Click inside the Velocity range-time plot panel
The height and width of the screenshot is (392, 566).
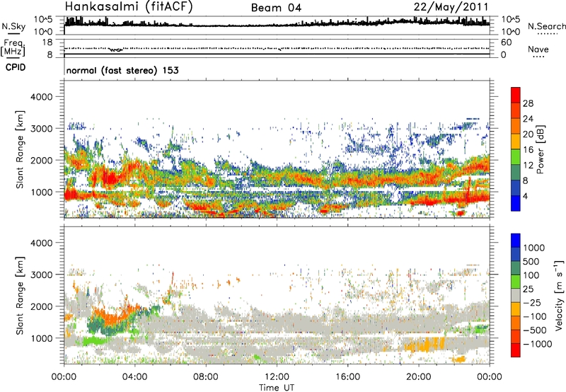(277, 295)
